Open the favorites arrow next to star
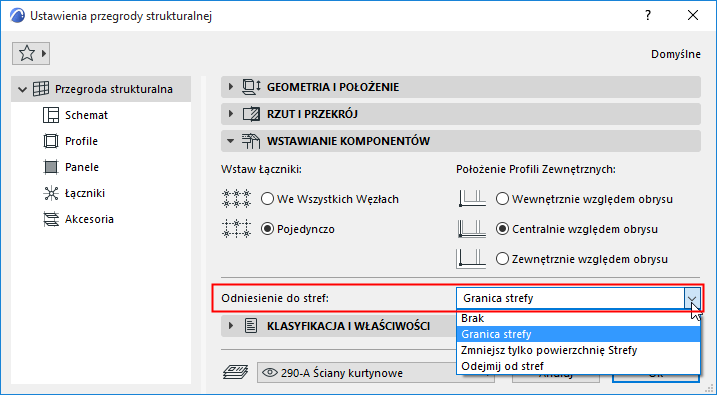The width and height of the screenshot is (717, 395). (x=44, y=53)
